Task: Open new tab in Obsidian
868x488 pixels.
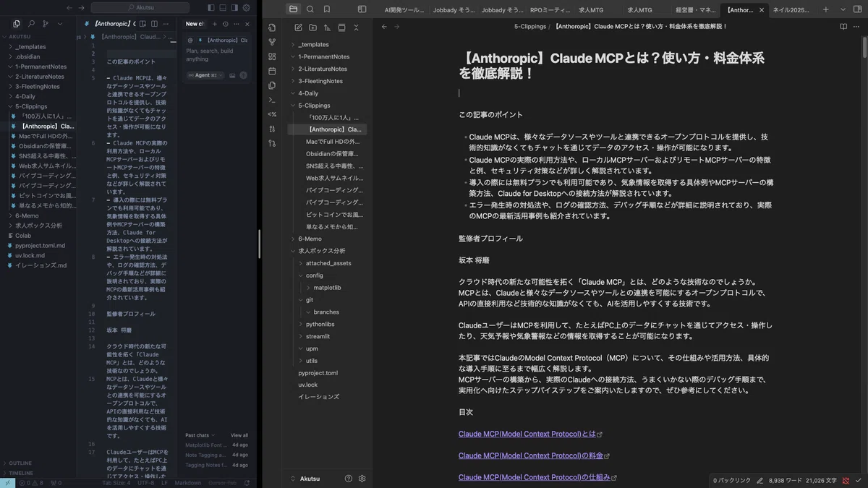Action: click(826, 10)
